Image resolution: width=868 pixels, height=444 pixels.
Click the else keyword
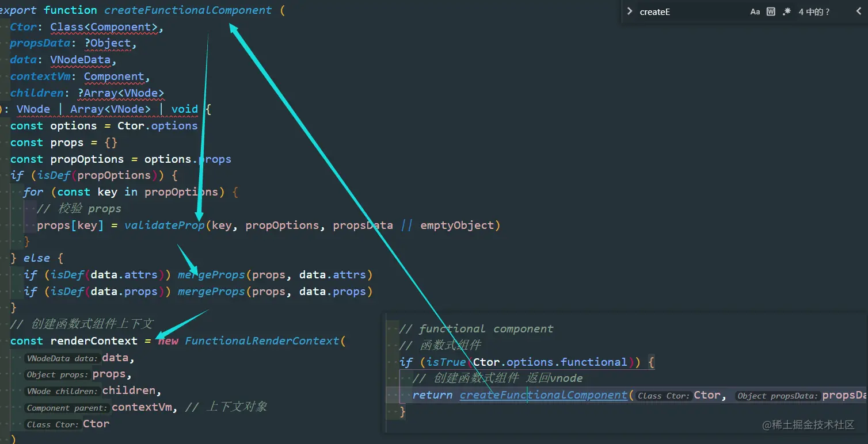tap(37, 258)
